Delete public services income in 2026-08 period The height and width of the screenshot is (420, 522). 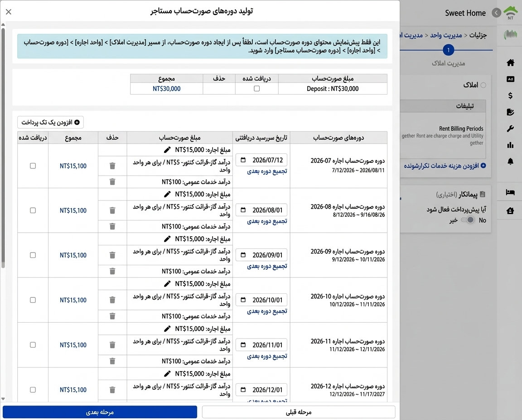(112, 226)
